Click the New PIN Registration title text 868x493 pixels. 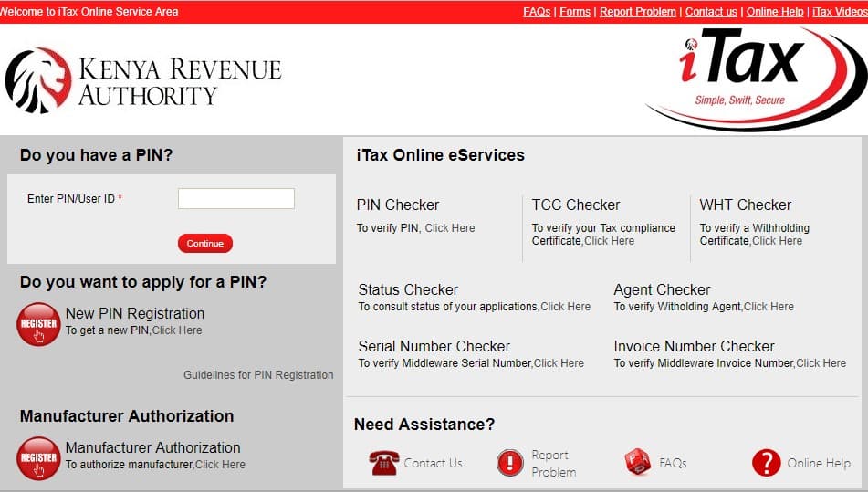click(x=135, y=313)
